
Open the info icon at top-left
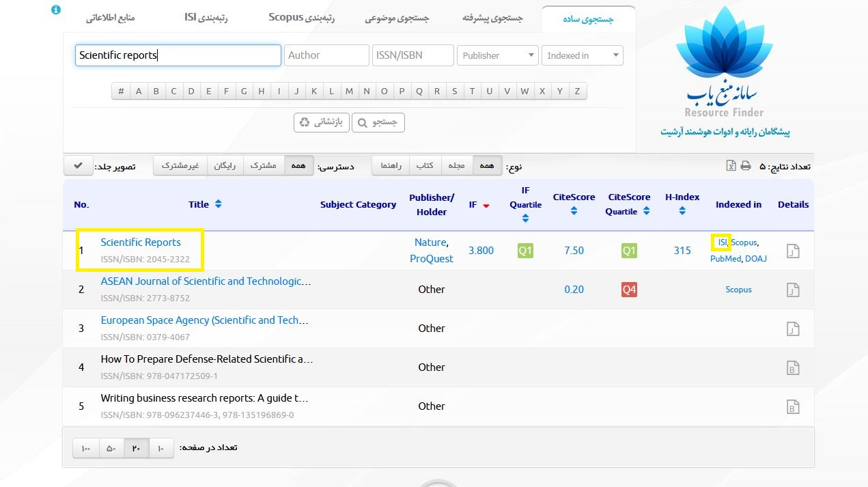click(56, 10)
